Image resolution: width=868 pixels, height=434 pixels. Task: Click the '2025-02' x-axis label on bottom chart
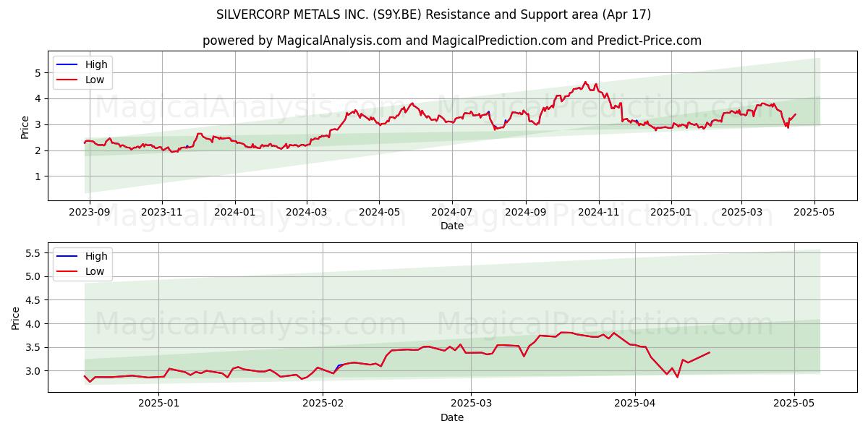(323, 404)
